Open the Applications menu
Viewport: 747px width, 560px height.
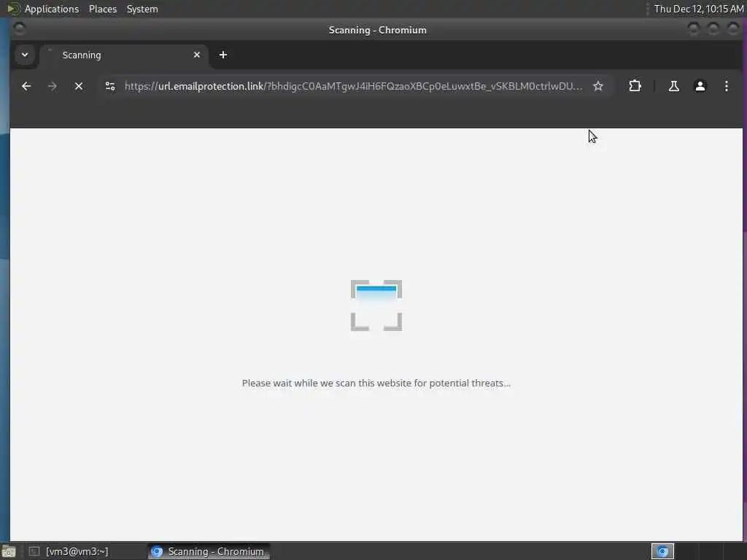(52, 9)
